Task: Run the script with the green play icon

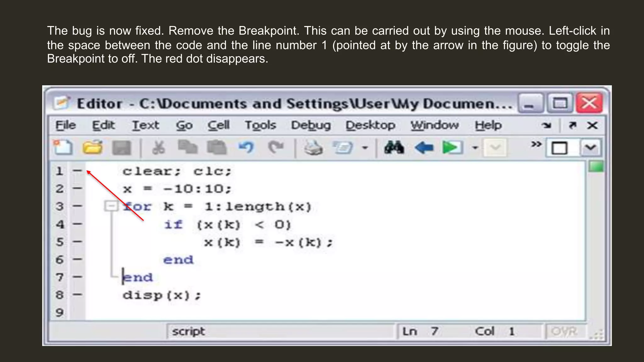Action: click(x=452, y=148)
